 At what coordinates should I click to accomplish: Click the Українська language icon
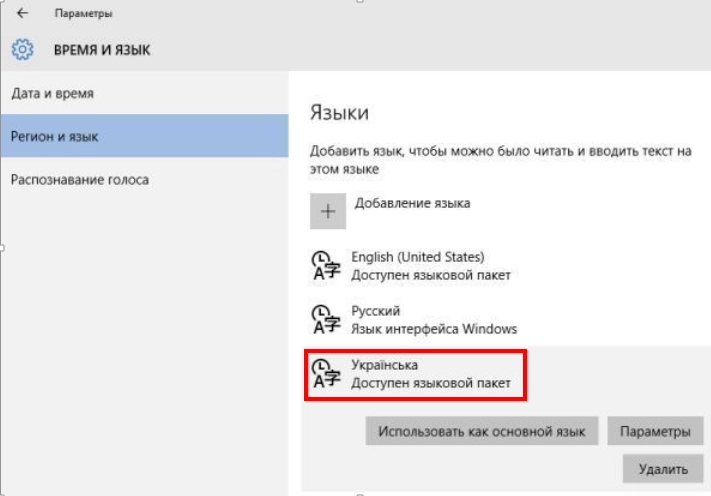point(327,374)
